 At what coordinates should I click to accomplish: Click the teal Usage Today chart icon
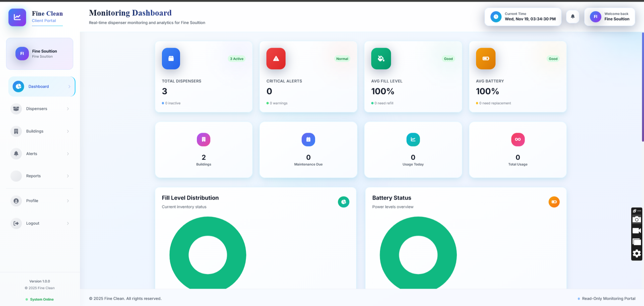point(413,139)
